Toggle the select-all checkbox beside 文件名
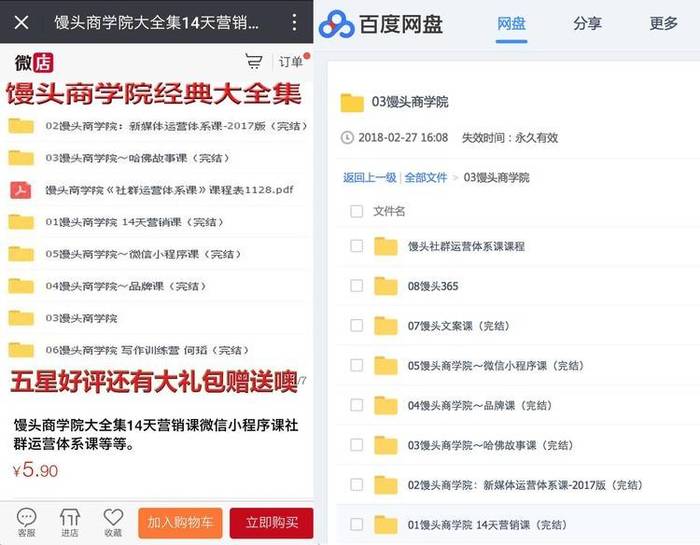 click(x=357, y=211)
